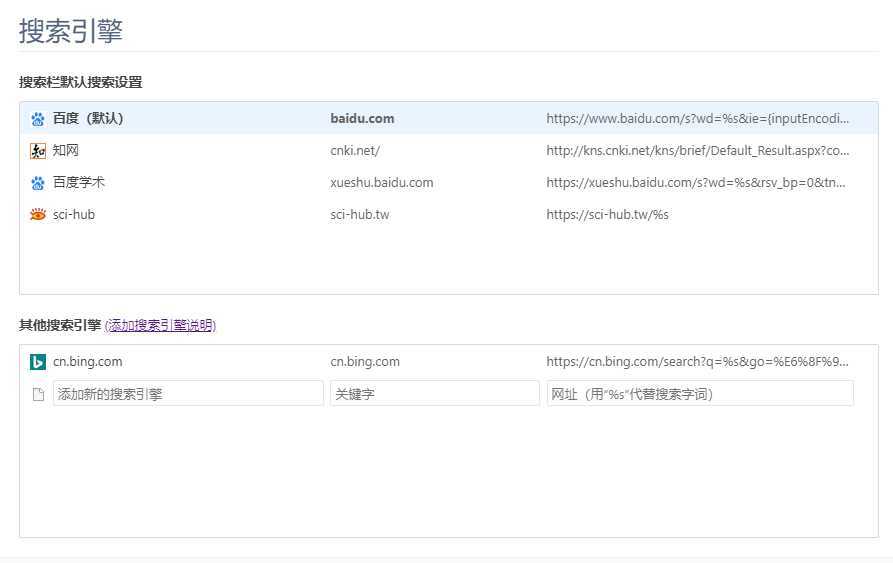The image size is (893, 563).
Task: Click the 搜索栏默认搜索设置 section label
Action: point(80,82)
